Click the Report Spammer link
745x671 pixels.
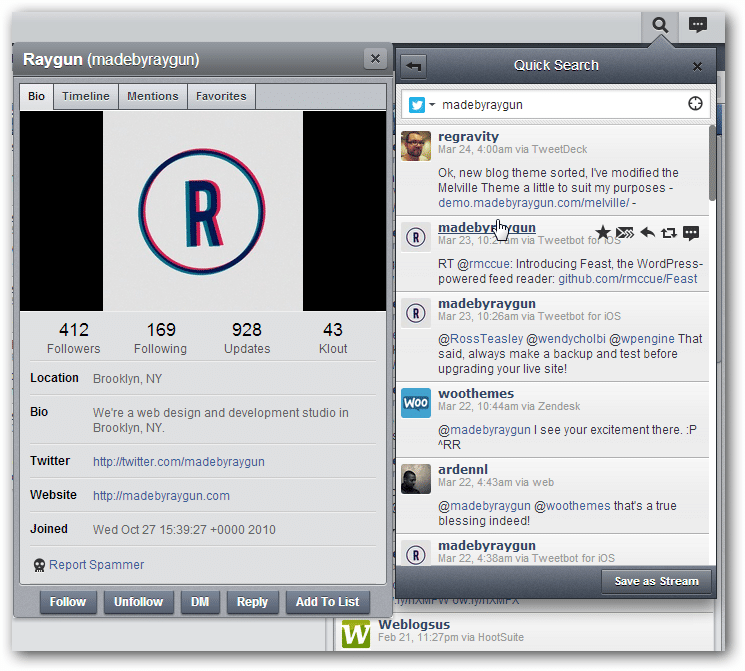(96, 565)
